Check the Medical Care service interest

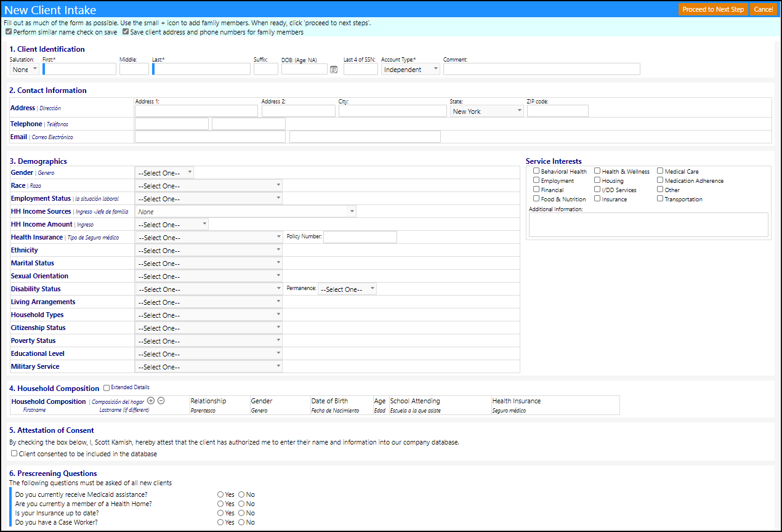point(660,171)
